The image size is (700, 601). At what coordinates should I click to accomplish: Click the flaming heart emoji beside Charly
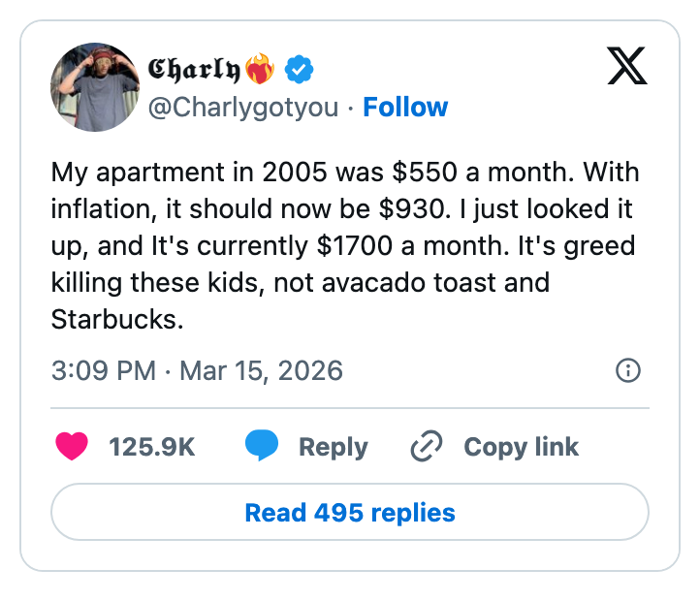coord(260,69)
